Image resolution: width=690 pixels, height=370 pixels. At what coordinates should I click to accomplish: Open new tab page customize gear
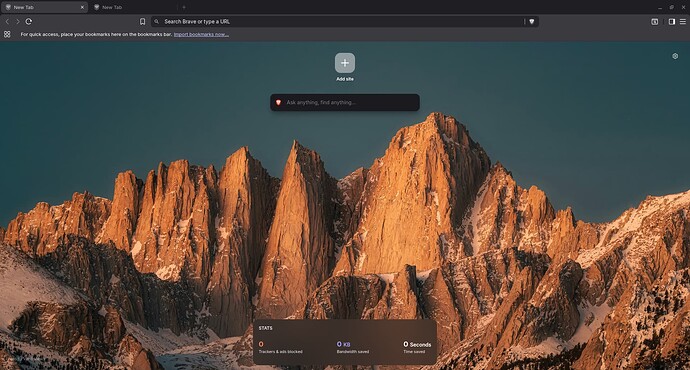point(675,56)
